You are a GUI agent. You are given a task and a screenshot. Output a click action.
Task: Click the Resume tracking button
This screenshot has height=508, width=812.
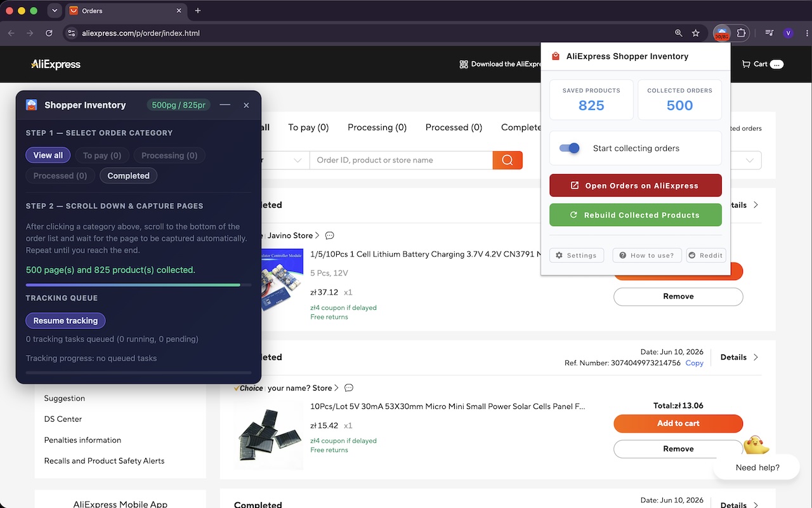[65, 321]
